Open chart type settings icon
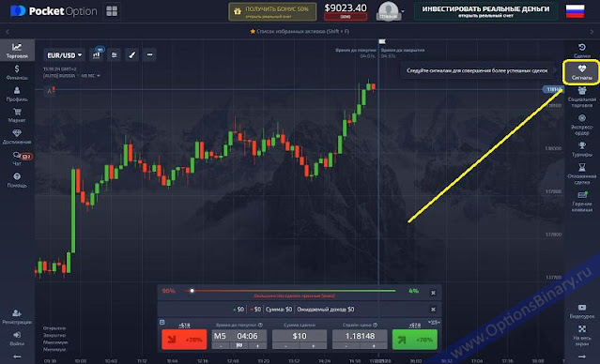 coord(97,54)
